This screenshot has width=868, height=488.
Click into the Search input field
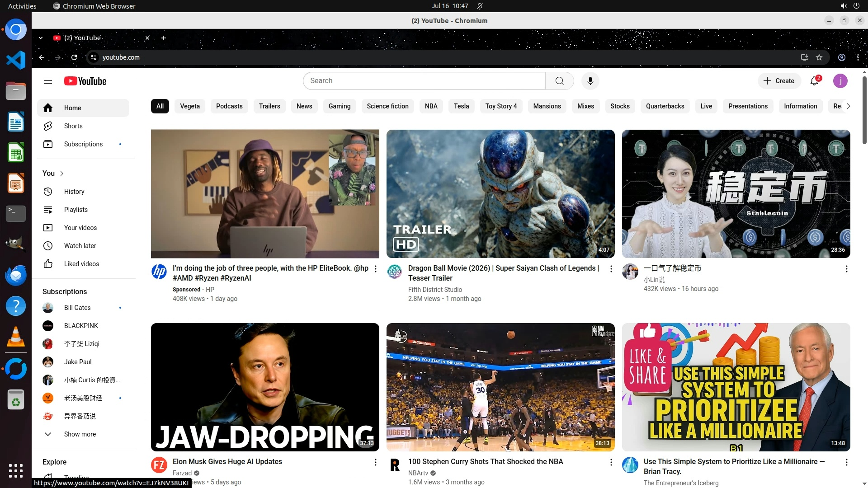[x=425, y=81]
